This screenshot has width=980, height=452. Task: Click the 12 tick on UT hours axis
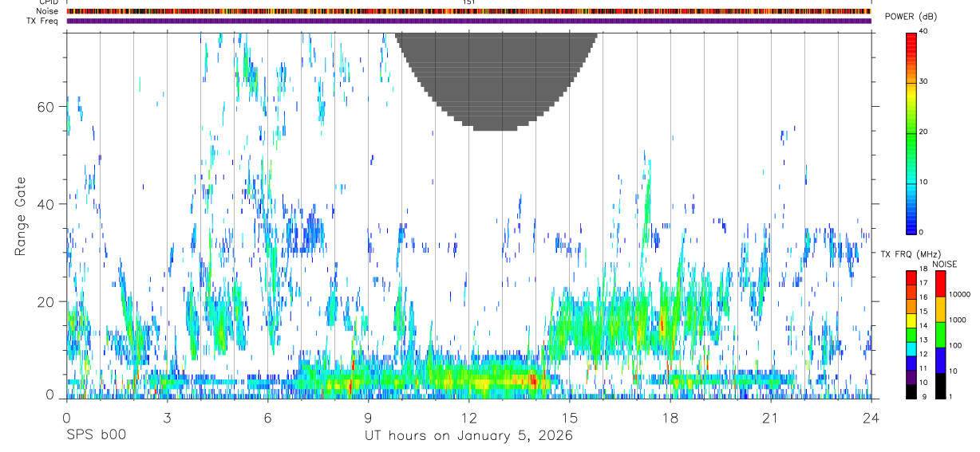(x=468, y=417)
